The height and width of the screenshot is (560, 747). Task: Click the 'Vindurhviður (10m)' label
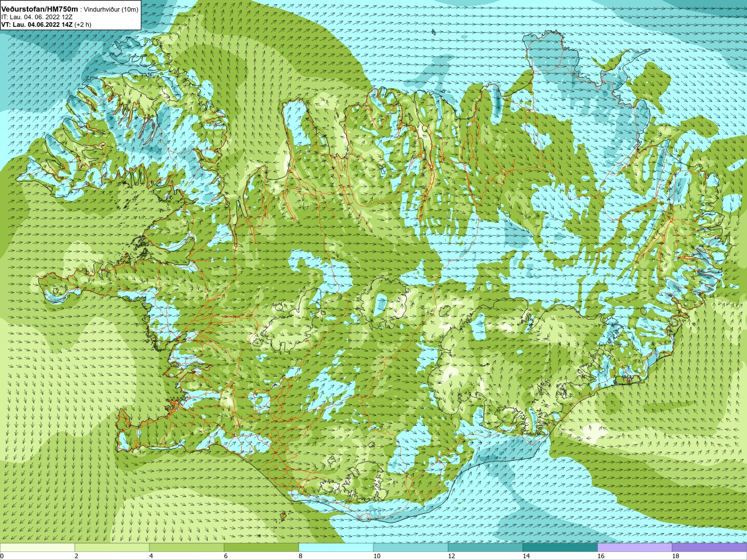111,9
